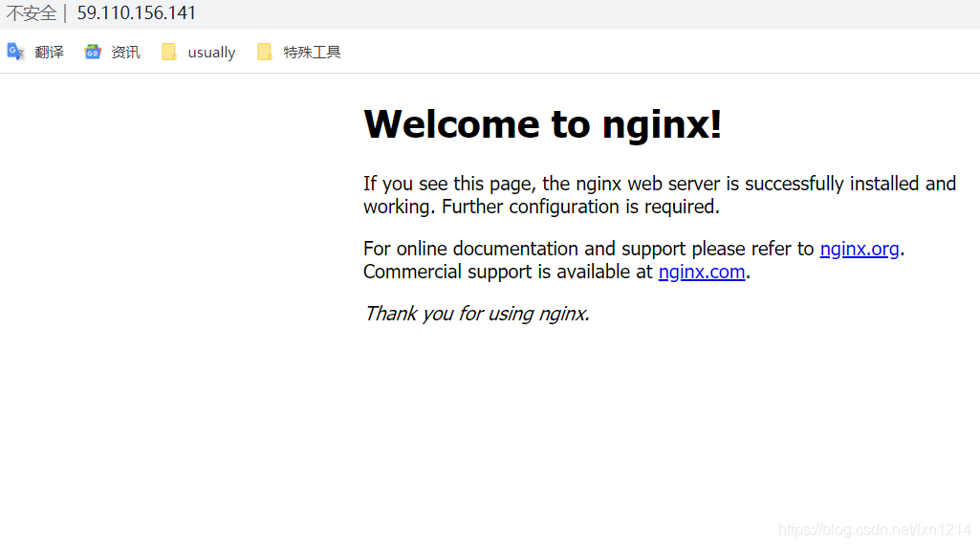The image size is (980, 547).
Task: Click the 'For online documentation and support' text
Action: point(524,249)
